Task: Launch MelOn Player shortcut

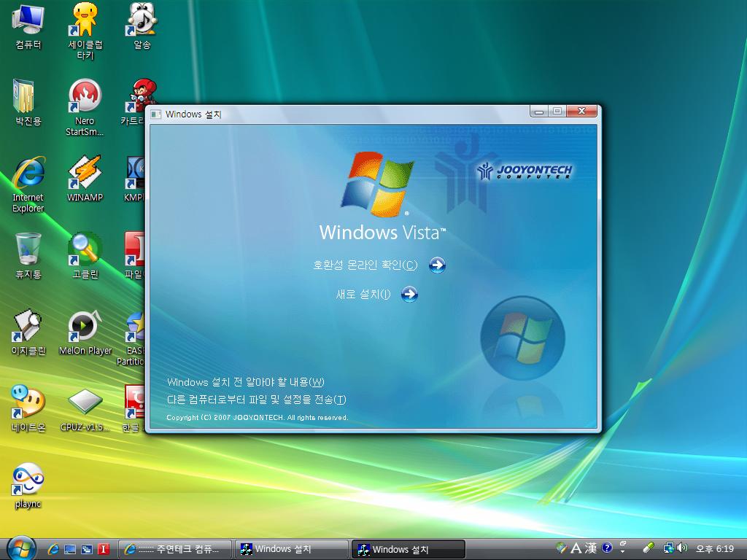Action: (x=85, y=332)
